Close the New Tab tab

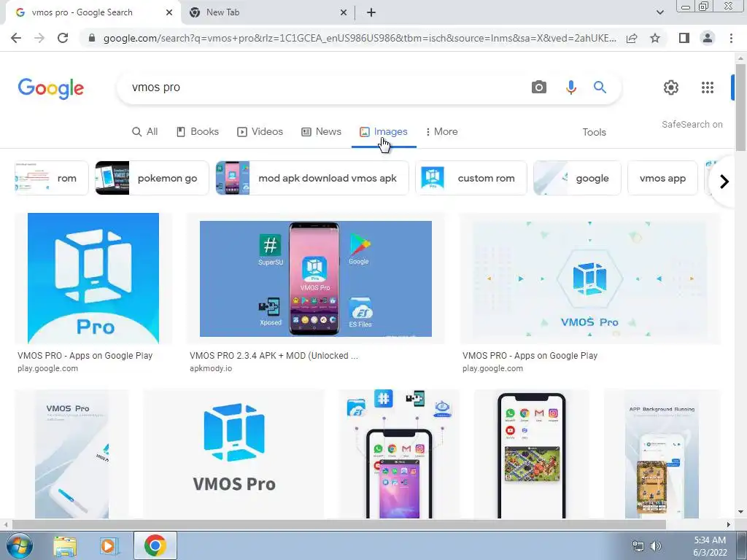pyautogui.click(x=344, y=12)
